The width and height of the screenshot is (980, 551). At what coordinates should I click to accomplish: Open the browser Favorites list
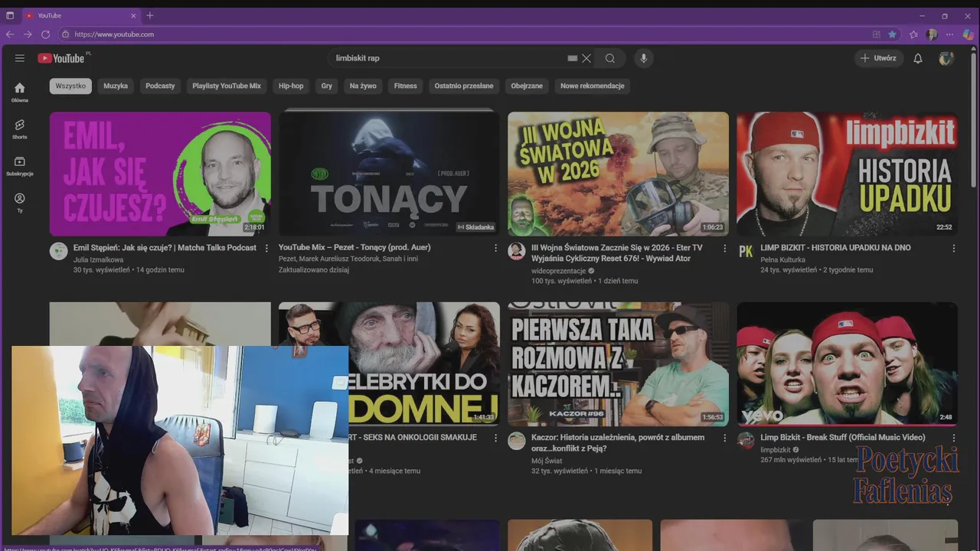tap(913, 34)
